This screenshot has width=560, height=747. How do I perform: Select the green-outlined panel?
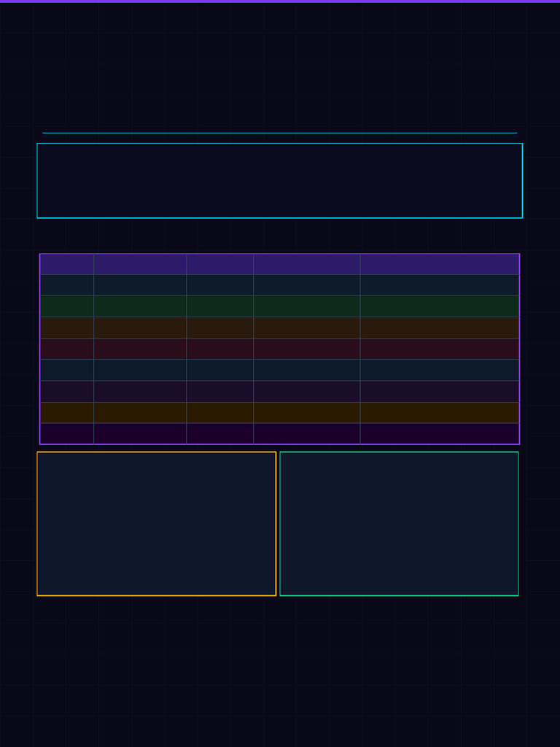(399, 524)
